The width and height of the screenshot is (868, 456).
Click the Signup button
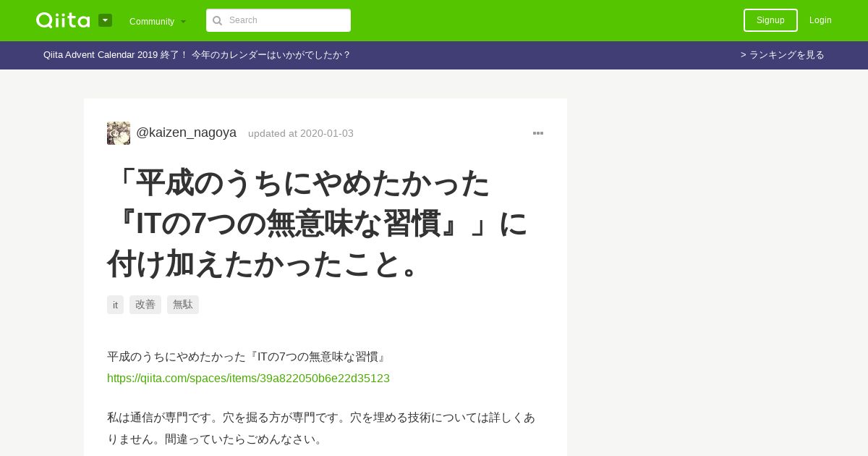click(x=770, y=20)
